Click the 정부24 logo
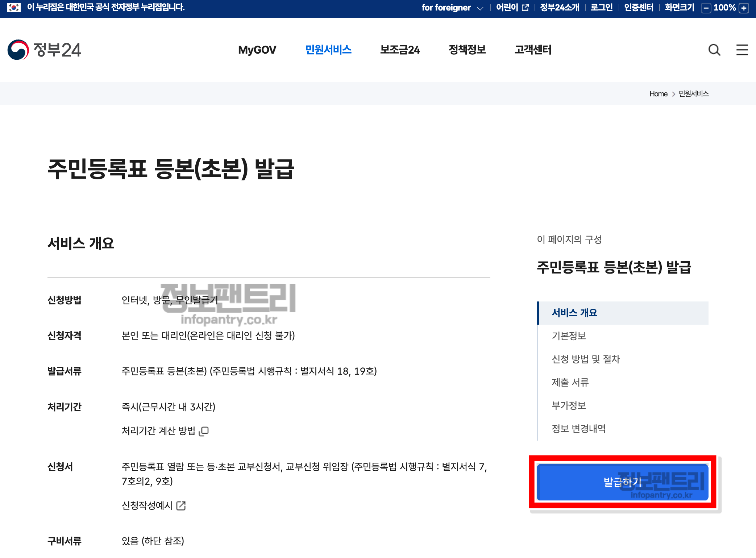Image resolution: width=756 pixels, height=558 pixels. [x=44, y=50]
